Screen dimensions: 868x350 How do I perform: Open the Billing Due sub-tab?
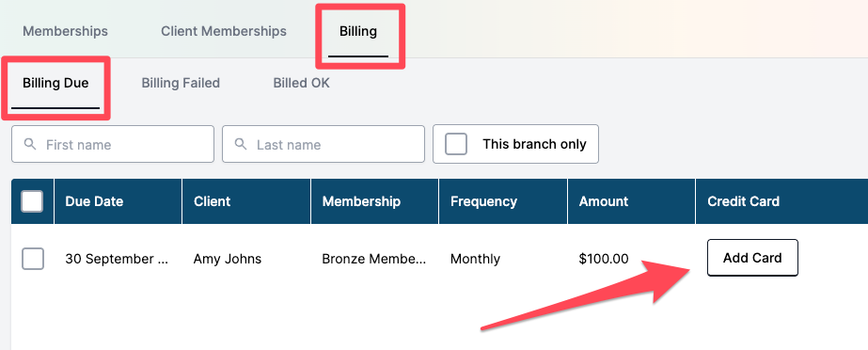point(55,83)
